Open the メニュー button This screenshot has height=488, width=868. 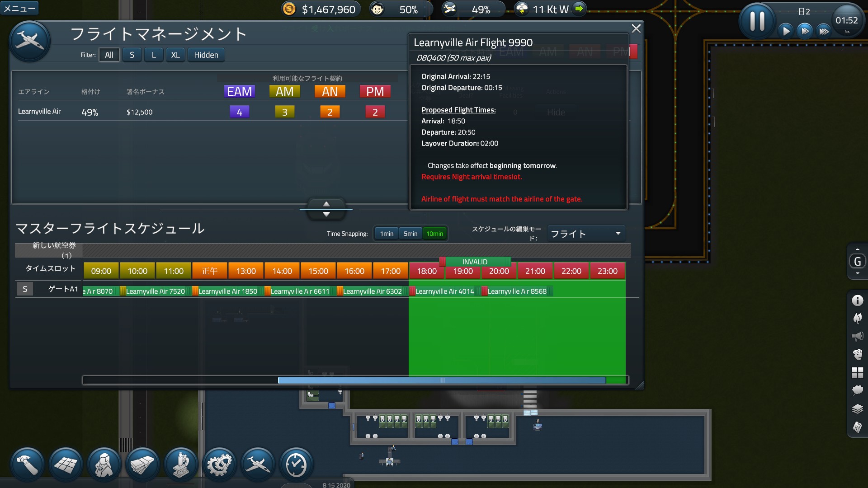click(x=19, y=8)
